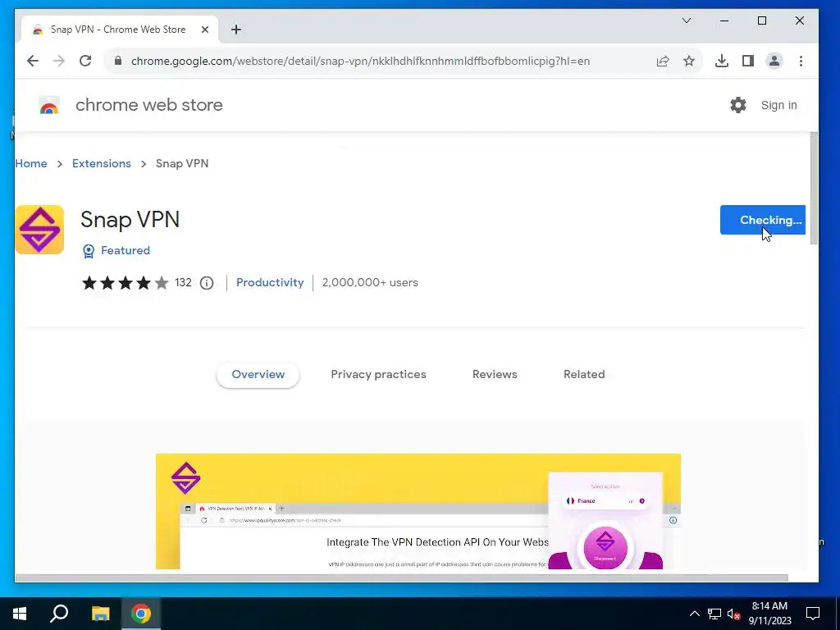Open a new browser tab

click(x=235, y=30)
